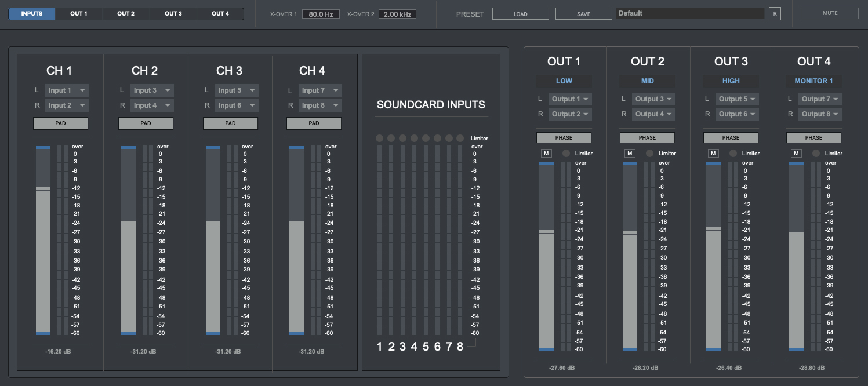Open OUT 2 right Output 4 dropdown
Image resolution: width=868 pixels, height=386 pixels.
pyautogui.click(x=653, y=114)
